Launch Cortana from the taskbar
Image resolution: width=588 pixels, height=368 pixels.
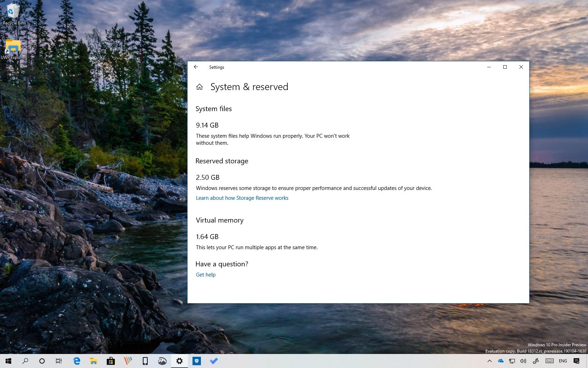click(x=42, y=361)
